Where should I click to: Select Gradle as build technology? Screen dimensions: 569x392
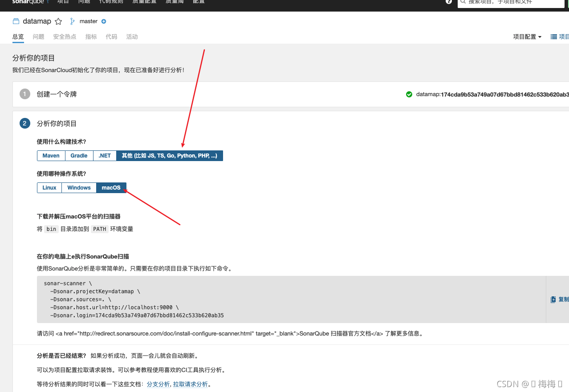pos(79,156)
